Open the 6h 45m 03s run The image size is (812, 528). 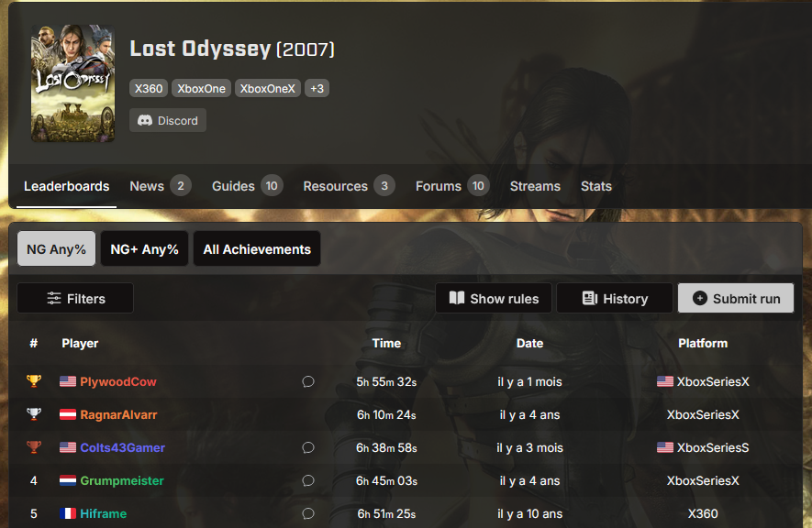tap(386, 481)
